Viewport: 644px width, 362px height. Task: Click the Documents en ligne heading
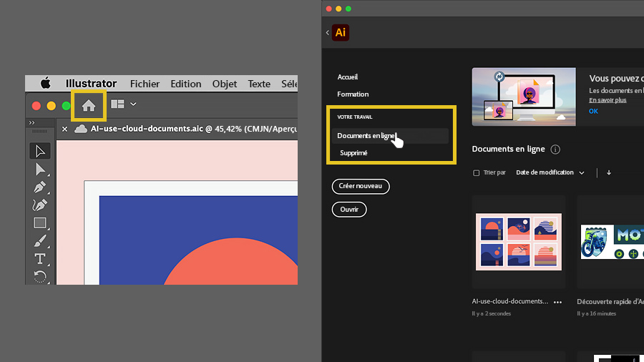click(x=509, y=149)
